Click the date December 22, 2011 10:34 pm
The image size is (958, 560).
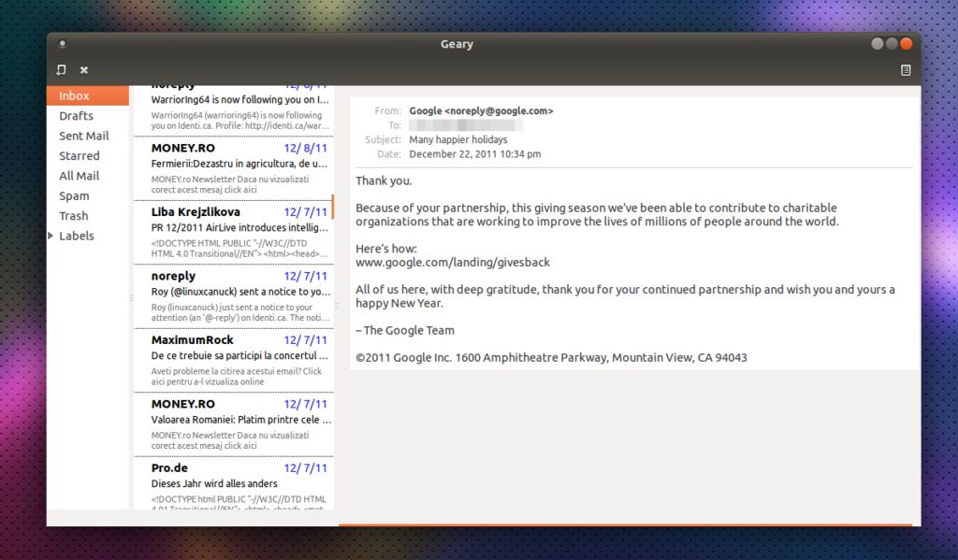[474, 154]
